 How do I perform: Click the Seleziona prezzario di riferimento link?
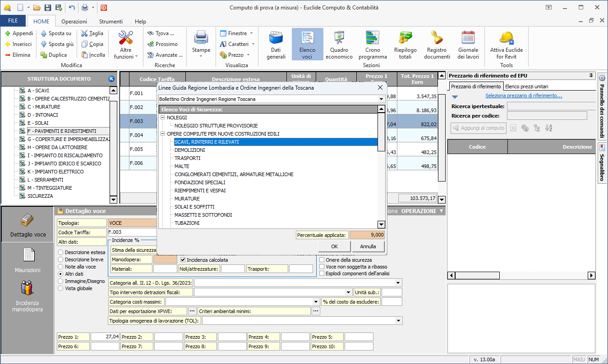(x=523, y=96)
